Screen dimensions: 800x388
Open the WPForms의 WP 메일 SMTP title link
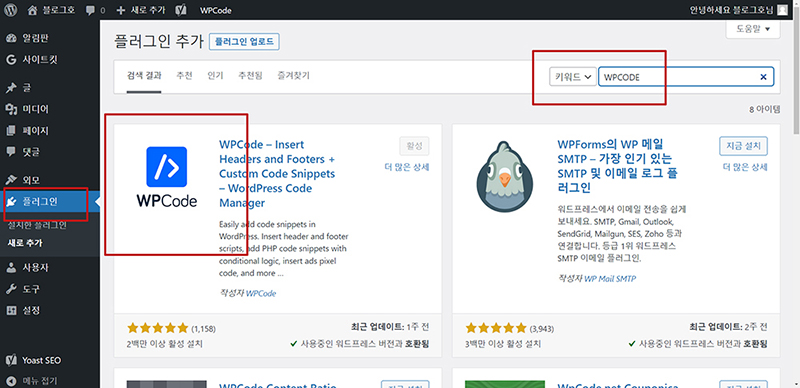617,166
